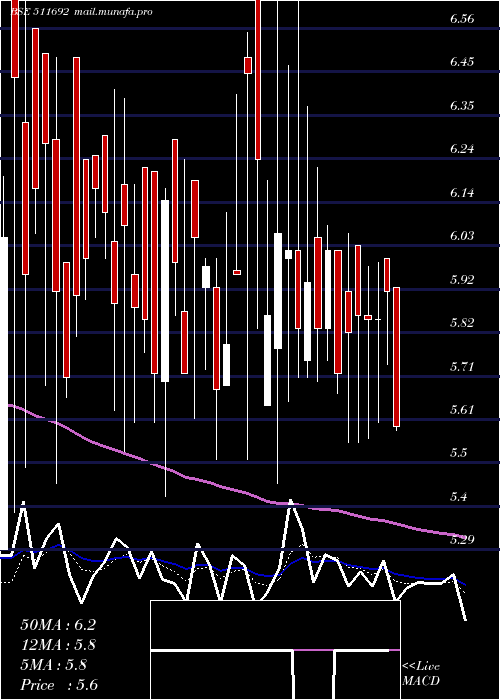
Task: Click the 5.29 price axis label
Action: click(x=462, y=540)
